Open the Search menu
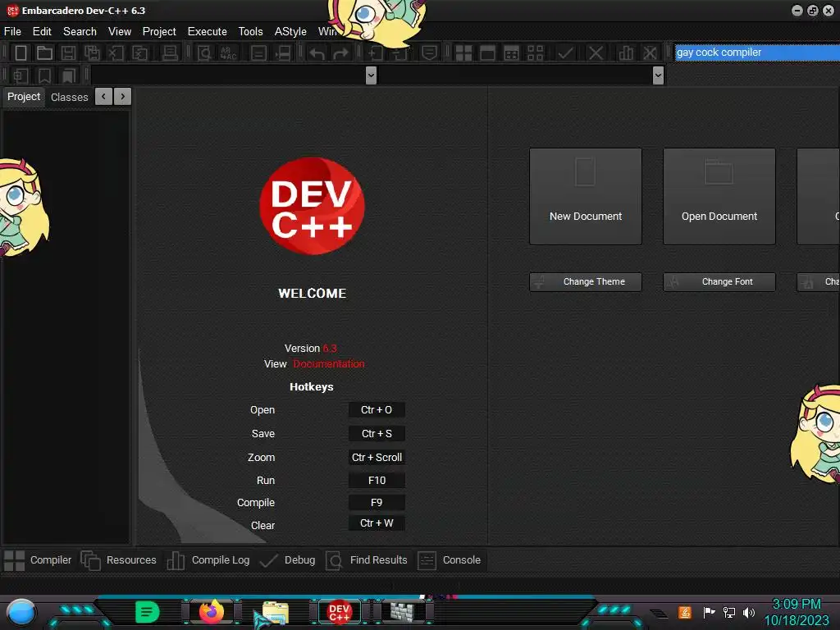Viewport: 840px width, 630px height. tap(80, 32)
